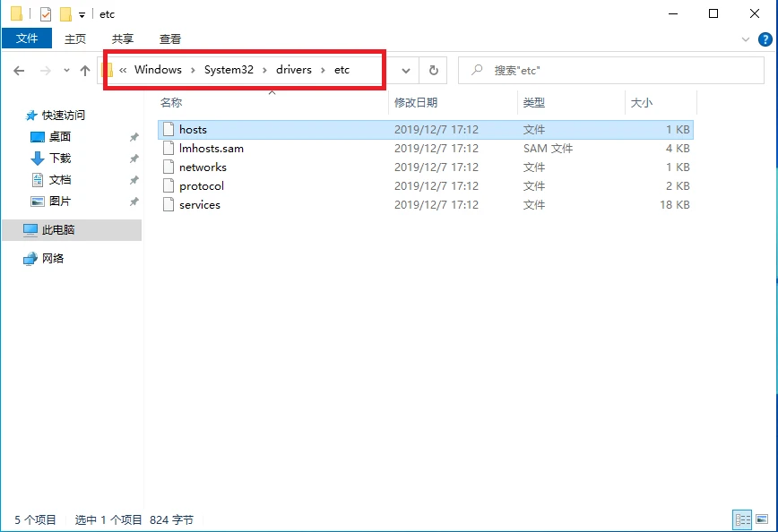The height and width of the screenshot is (532, 778).
Task: Click the folder icon in title bar
Action: [x=16, y=14]
